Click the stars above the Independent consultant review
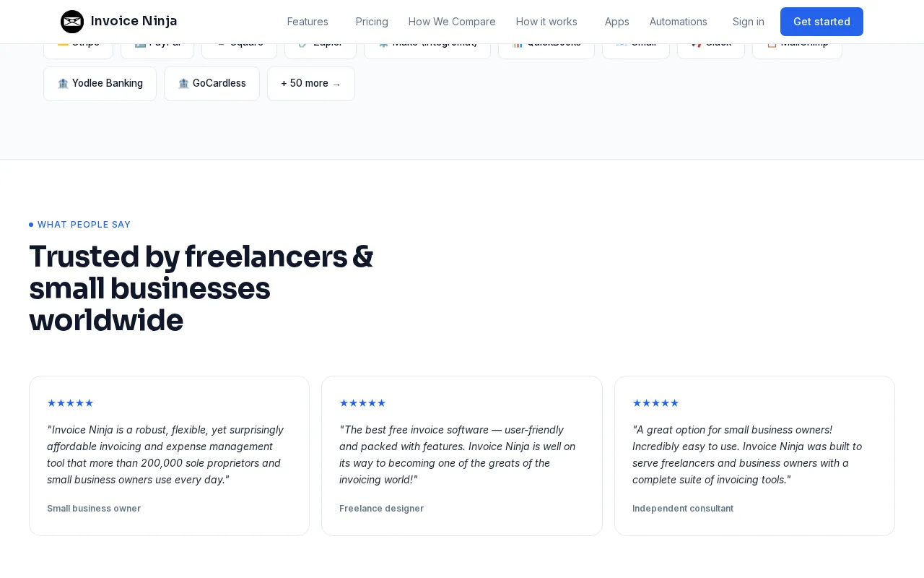Screen dimensions: 924x578 [655, 403]
